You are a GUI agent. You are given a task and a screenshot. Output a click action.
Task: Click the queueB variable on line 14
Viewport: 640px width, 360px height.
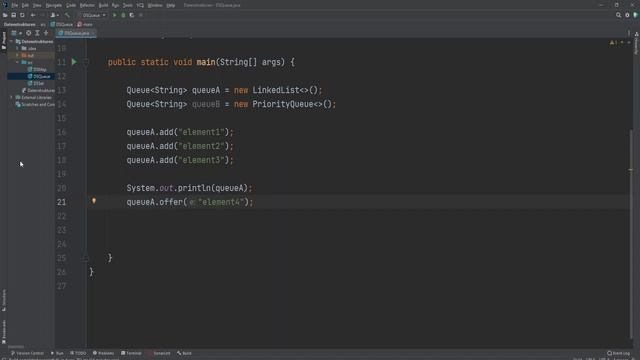coord(206,104)
